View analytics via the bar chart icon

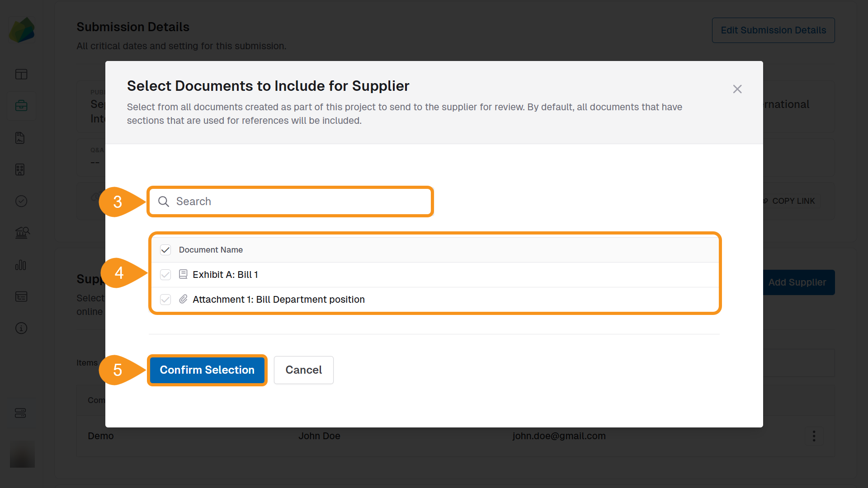click(x=21, y=265)
